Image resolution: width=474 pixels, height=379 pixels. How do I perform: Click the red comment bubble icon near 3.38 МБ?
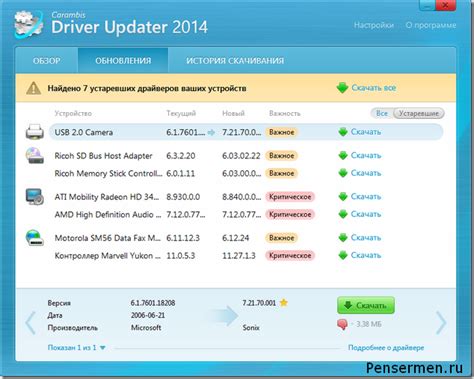342,324
